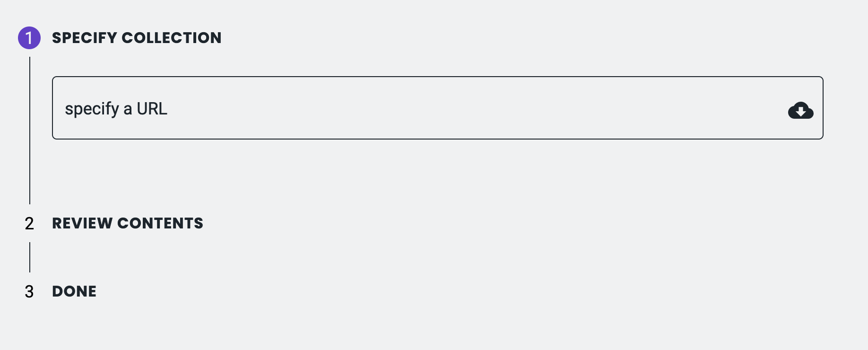Click the cloud icon at the field's right edge
The image size is (868, 350).
[x=801, y=111]
